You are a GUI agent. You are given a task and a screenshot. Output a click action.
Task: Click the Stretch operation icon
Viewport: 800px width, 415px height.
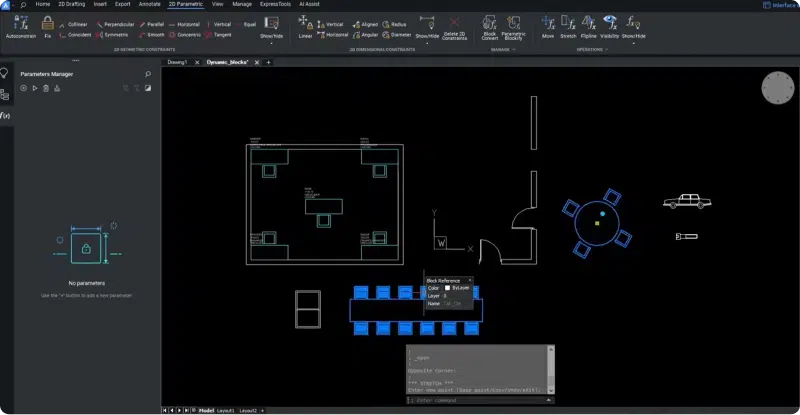pos(568,22)
